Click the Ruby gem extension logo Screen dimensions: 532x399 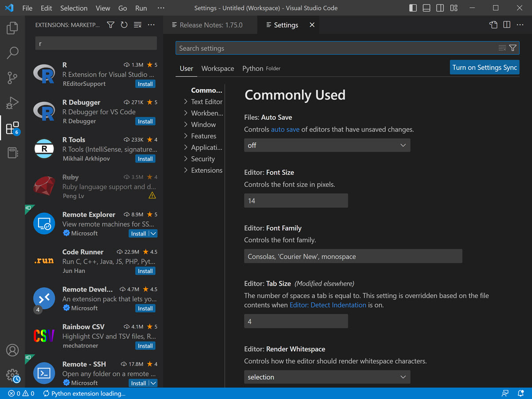[x=44, y=186]
